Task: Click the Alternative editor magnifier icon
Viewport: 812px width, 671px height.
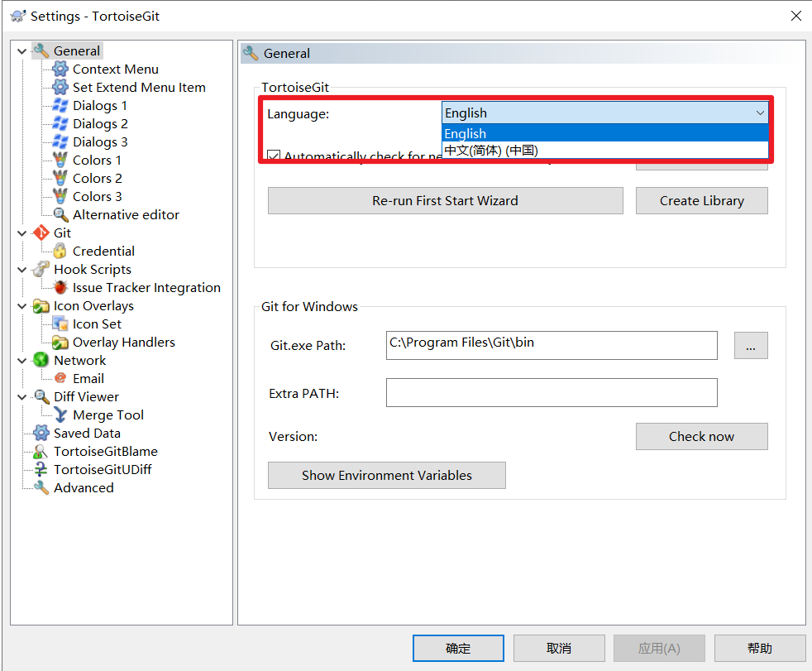Action: pyautogui.click(x=60, y=214)
